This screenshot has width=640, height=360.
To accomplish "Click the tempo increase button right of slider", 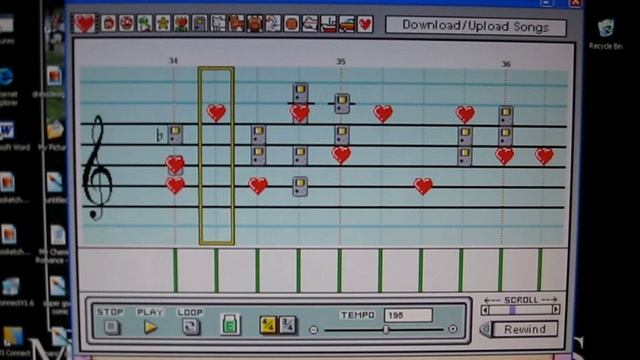I will click(x=453, y=329).
